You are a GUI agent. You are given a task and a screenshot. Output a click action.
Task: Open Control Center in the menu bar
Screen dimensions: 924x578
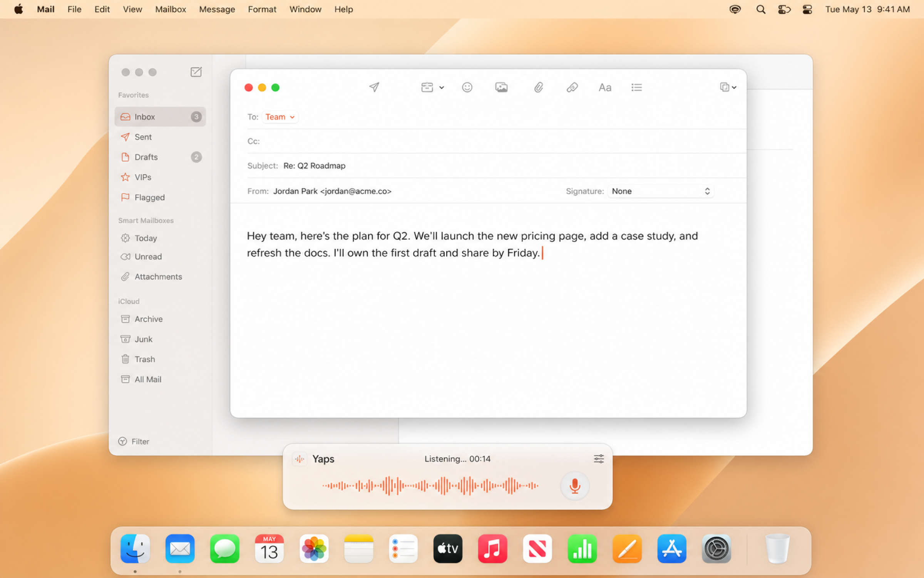tap(807, 9)
